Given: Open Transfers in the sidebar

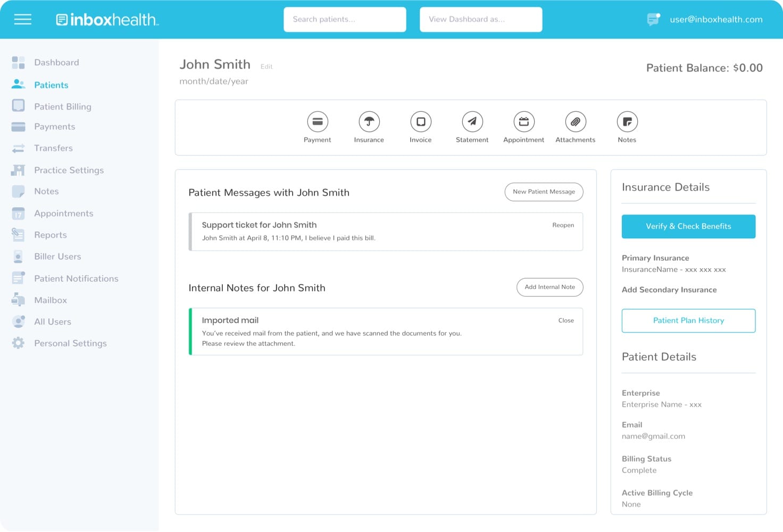Looking at the screenshot, I should [x=53, y=148].
